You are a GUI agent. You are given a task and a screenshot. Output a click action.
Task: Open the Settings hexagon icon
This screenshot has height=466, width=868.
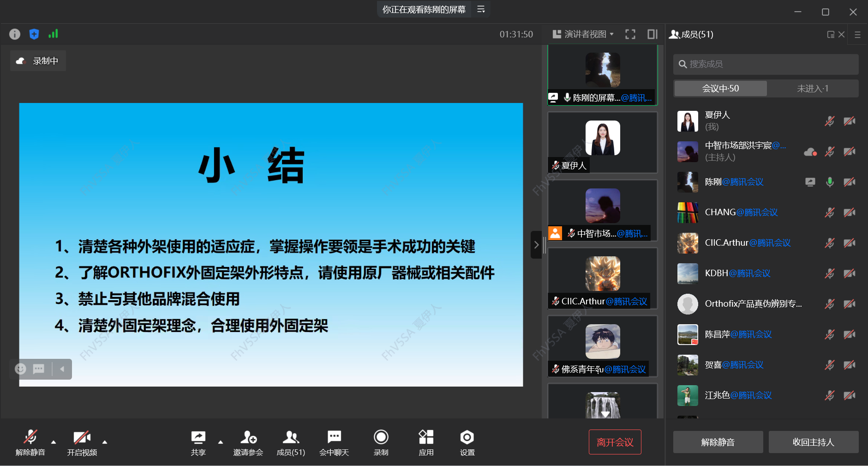point(467,442)
